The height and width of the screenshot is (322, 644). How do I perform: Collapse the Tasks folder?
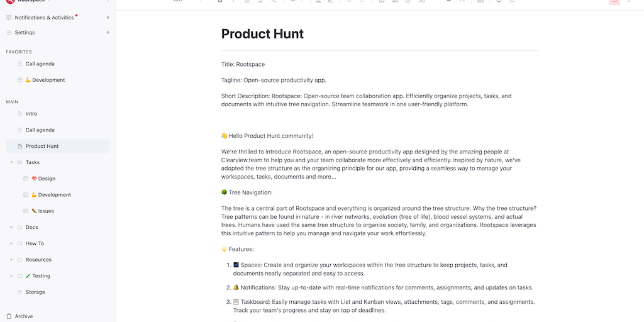11,162
